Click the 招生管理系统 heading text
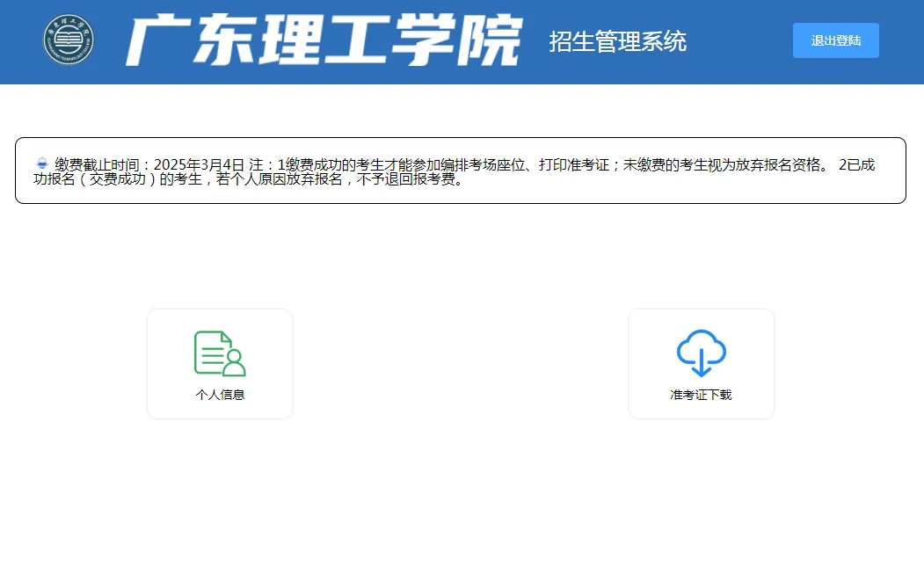The height and width of the screenshot is (574, 924). pyautogui.click(x=617, y=41)
